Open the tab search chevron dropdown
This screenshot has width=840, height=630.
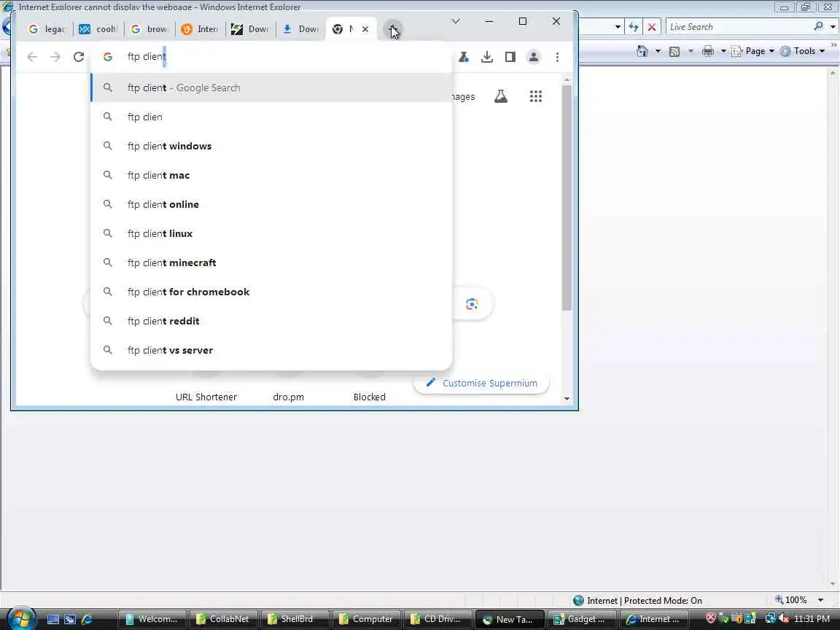(455, 21)
